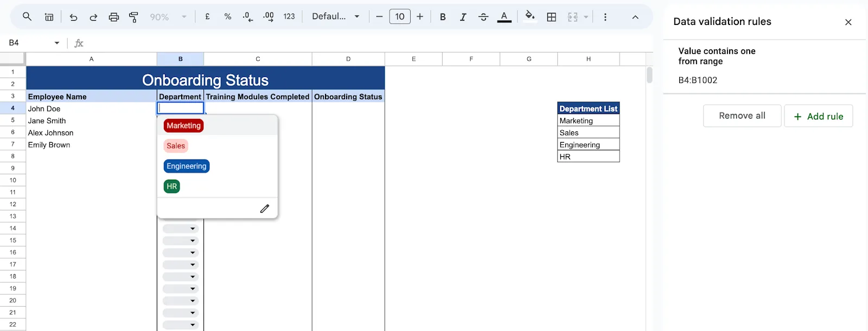Click the Training Modules Completed header
This screenshot has width=868, height=331.
[258, 97]
